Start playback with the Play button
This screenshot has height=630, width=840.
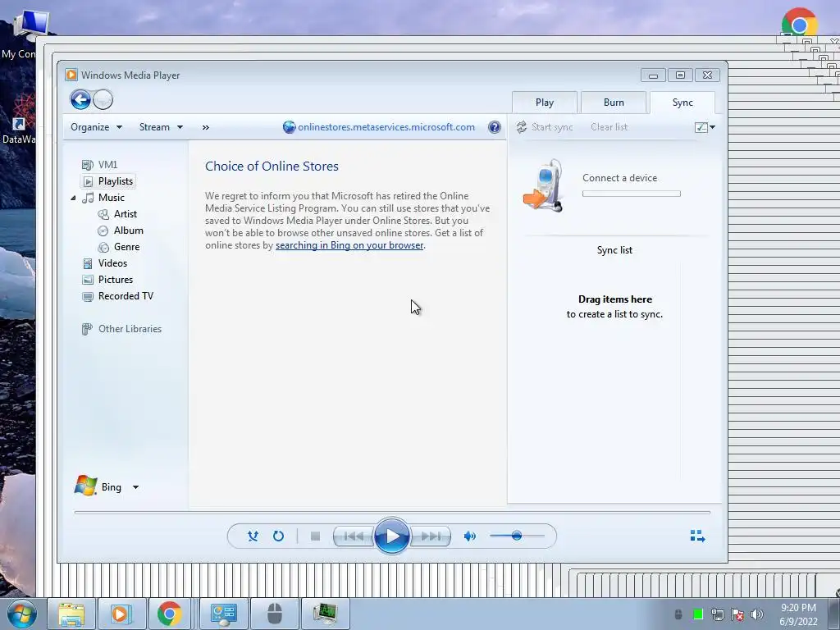pyautogui.click(x=391, y=536)
